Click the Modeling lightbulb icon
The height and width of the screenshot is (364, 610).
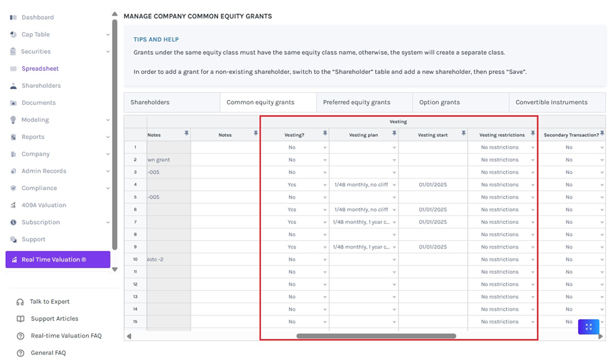tap(14, 120)
